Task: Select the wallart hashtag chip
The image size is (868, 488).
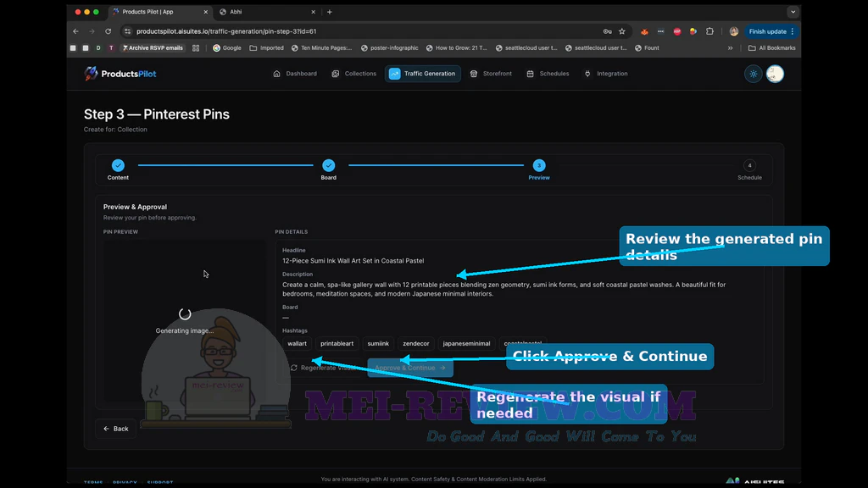Action: [297, 344]
